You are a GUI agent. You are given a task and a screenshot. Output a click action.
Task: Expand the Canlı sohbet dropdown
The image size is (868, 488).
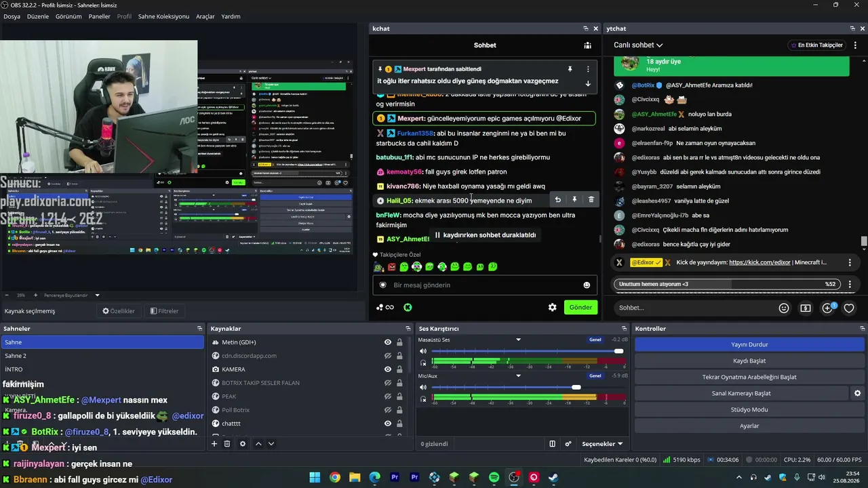point(638,45)
